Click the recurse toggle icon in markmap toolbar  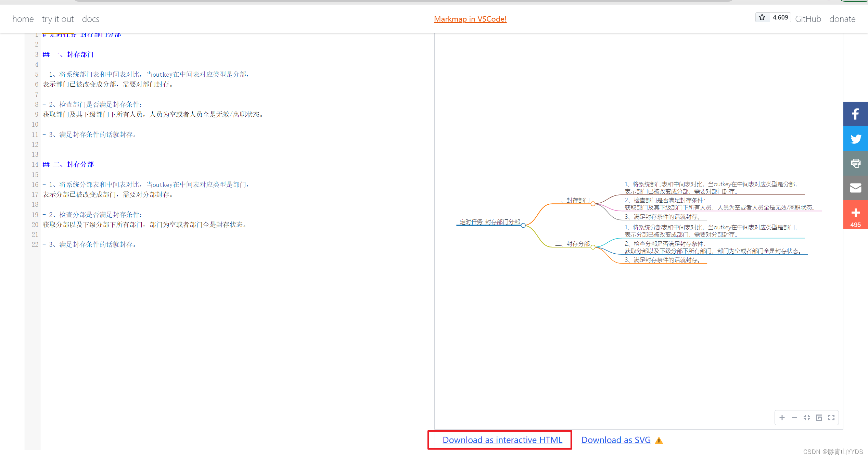click(x=819, y=418)
